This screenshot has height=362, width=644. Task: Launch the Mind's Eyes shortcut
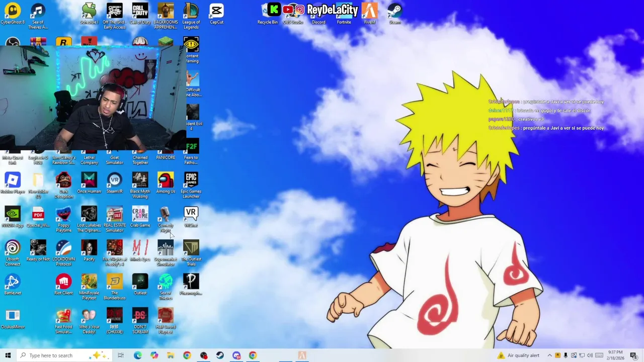[x=140, y=250]
